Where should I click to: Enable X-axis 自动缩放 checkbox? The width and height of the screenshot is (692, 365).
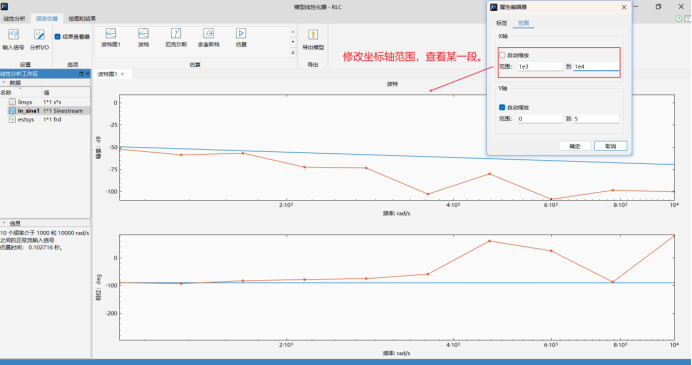(502, 55)
